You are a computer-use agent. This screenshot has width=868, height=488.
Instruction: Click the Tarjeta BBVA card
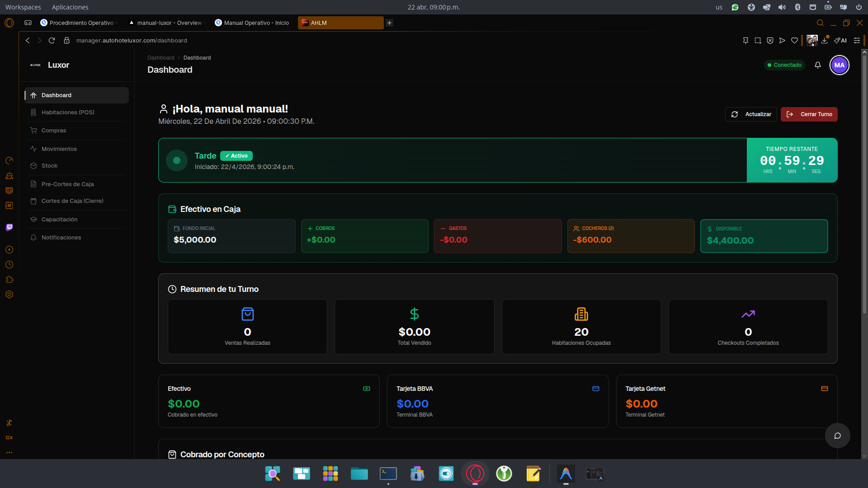coord(498,401)
